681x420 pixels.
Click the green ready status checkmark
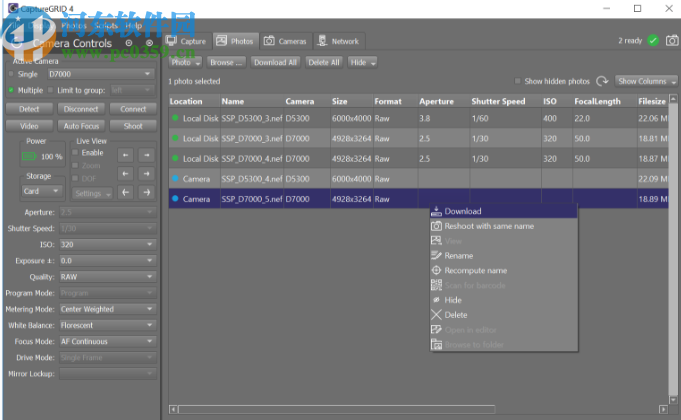point(652,41)
